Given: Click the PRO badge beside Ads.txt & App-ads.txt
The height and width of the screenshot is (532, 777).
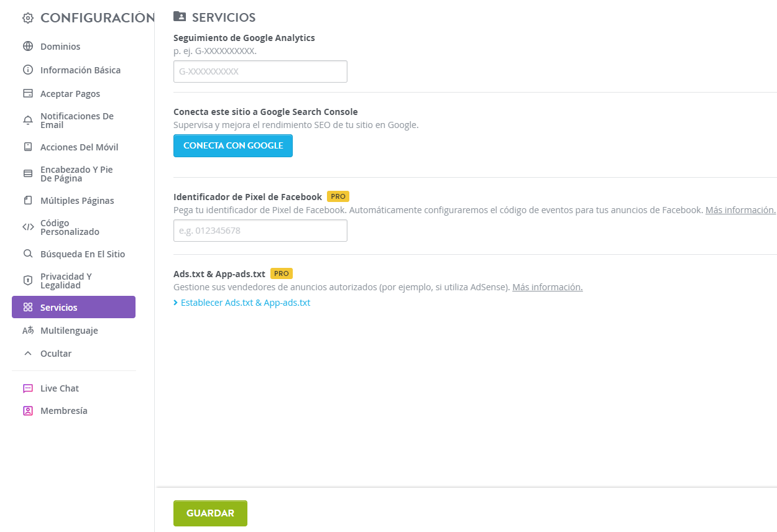Looking at the screenshot, I should point(282,273).
